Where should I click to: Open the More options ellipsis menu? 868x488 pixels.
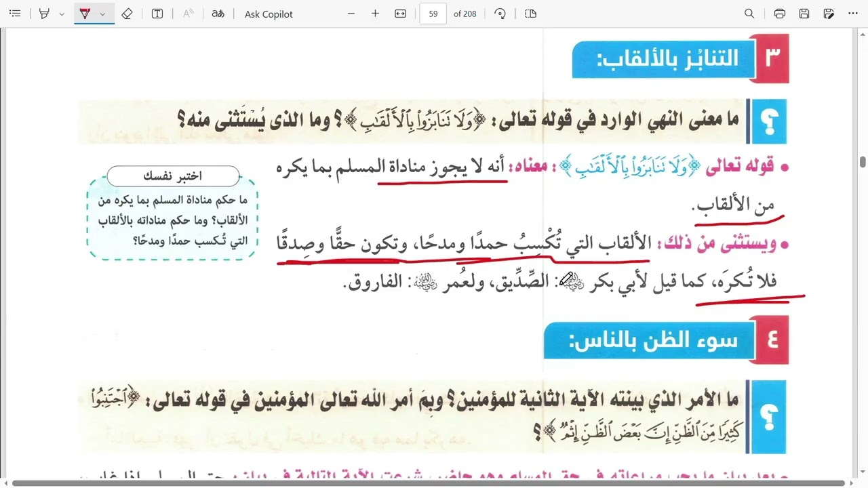(x=853, y=14)
